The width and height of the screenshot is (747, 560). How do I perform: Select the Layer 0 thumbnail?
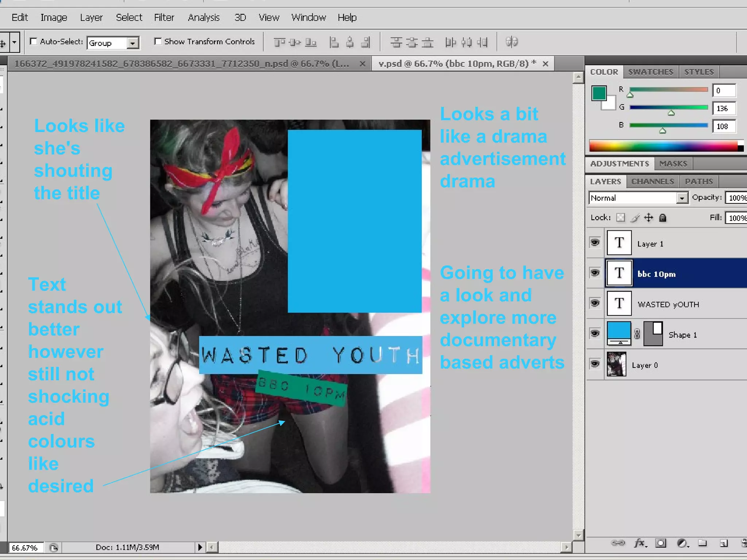click(x=616, y=364)
